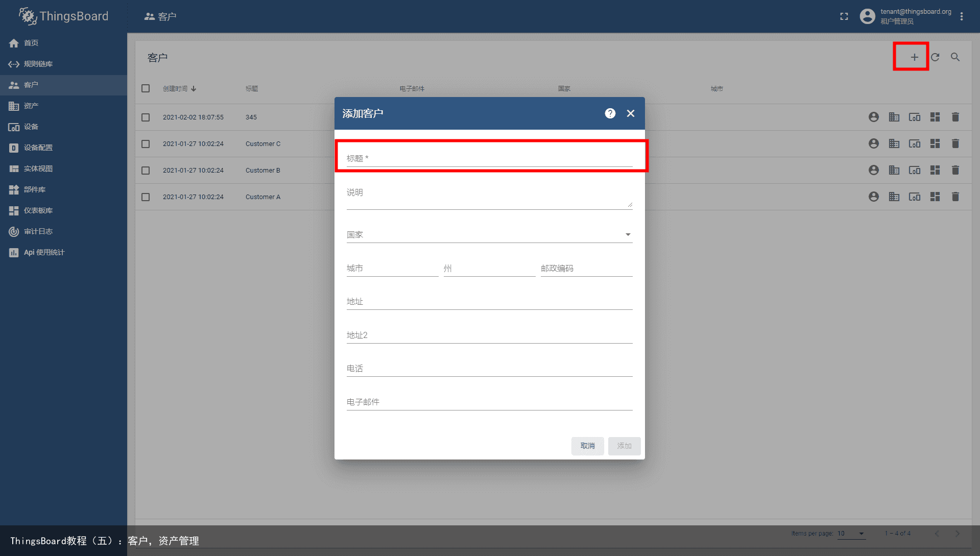The width and height of the screenshot is (980, 556).
Task: Manage dashboards for customer 345
Action: tap(935, 117)
